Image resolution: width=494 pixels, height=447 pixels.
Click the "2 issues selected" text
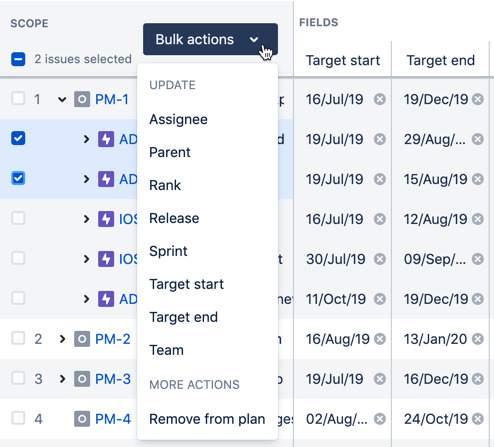point(83,59)
